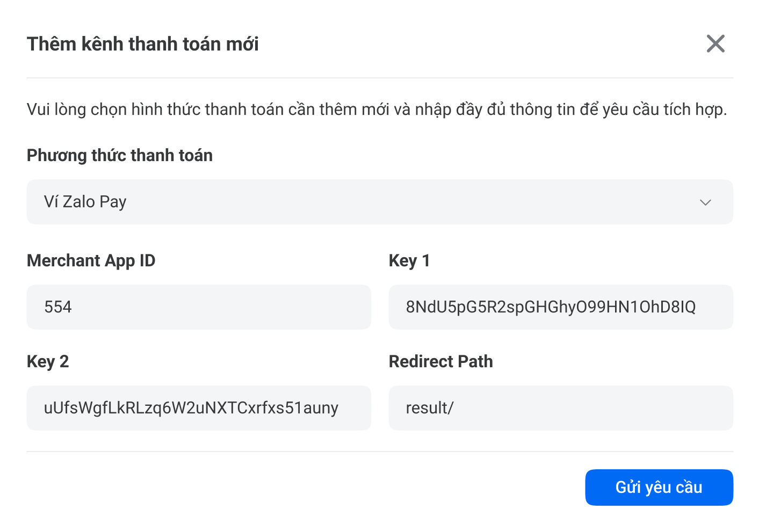Click inside the Key 2 text field
The width and height of the screenshot is (759, 532).
[199, 407]
